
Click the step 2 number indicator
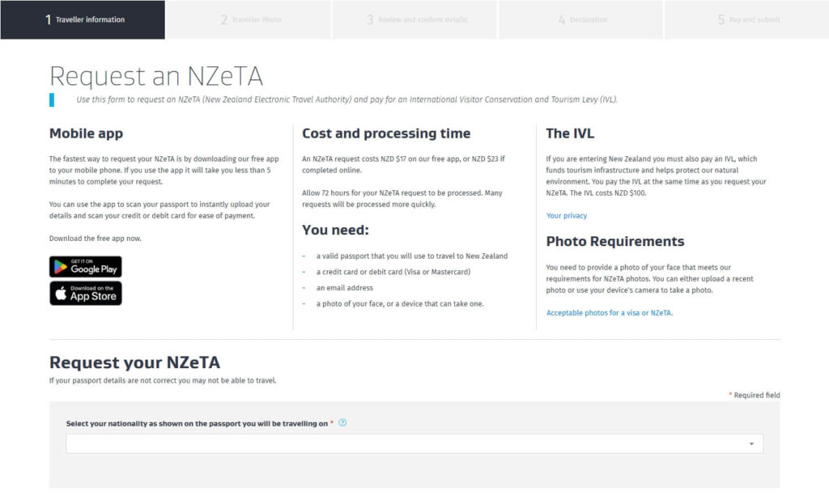(x=223, y=19)
